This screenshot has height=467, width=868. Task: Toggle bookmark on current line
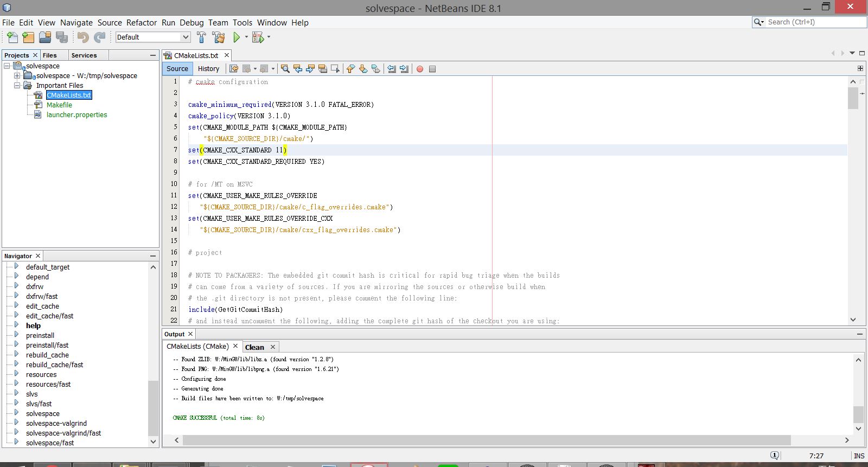pyautogui.click(x=375, y=69)
